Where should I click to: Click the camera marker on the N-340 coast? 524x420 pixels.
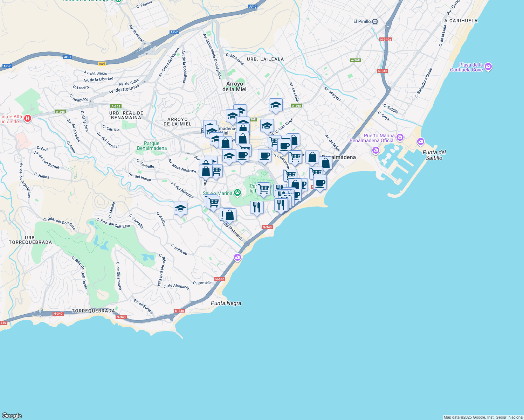click(238, 257)
